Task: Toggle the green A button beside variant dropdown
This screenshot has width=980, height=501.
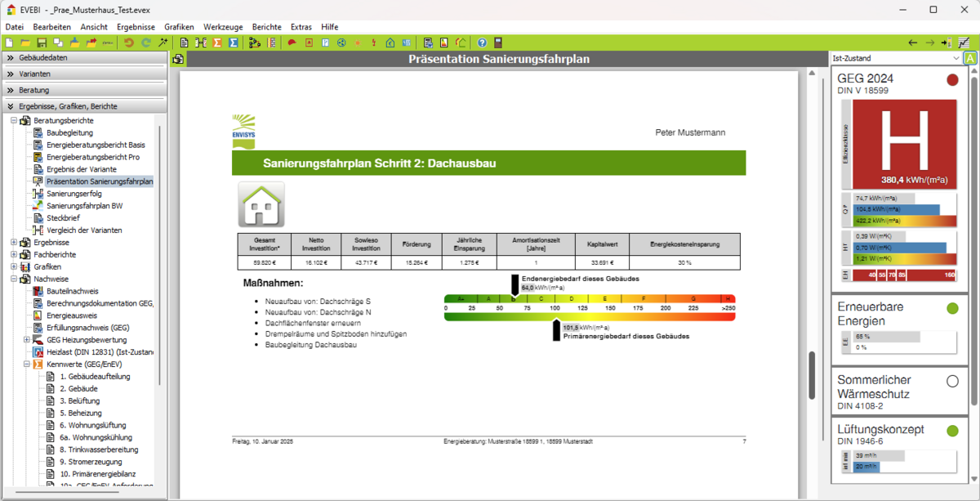Action: point(970,58)
